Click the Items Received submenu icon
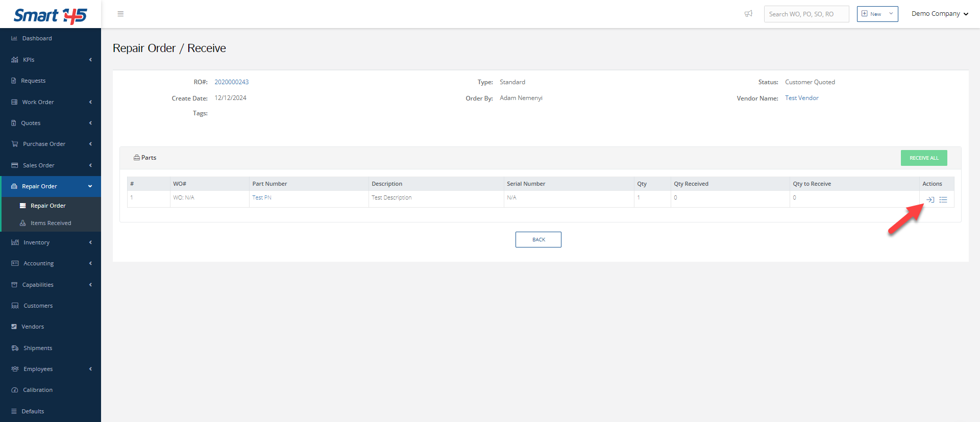Screen dimensions: 980x422 (22, 223)
